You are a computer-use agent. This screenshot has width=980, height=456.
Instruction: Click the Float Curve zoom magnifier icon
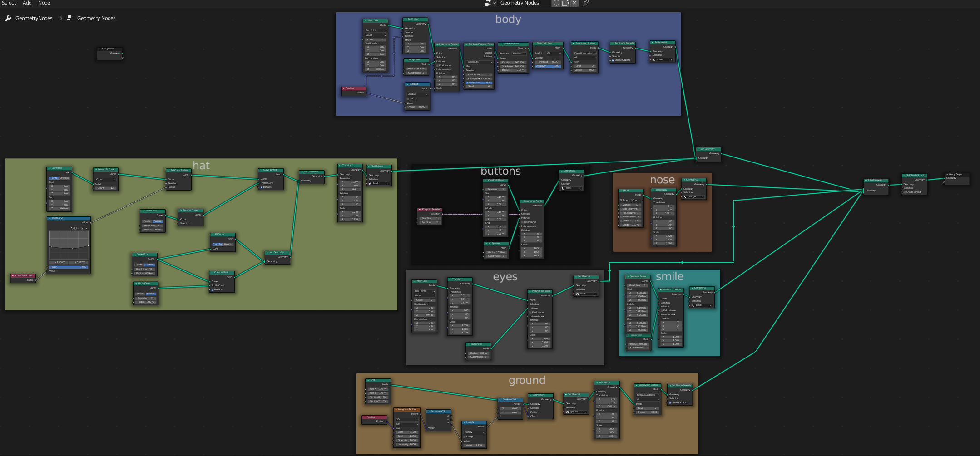point(72,228)
